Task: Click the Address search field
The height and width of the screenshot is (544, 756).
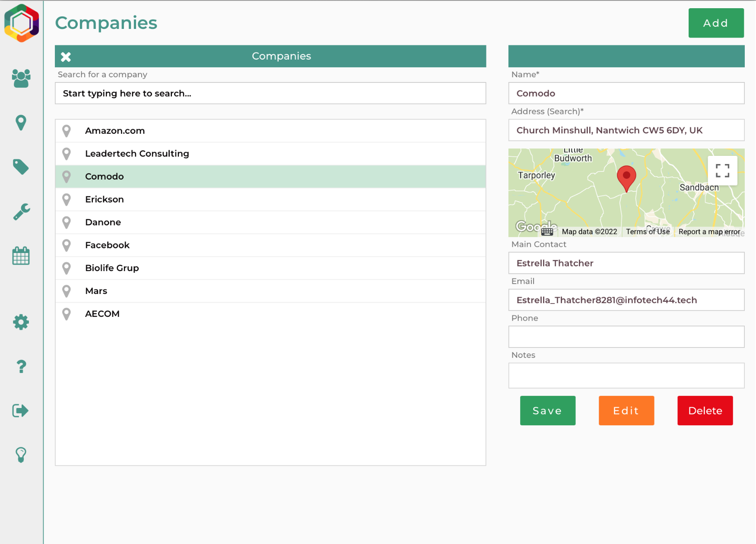Action: click(x=626, y=130)
